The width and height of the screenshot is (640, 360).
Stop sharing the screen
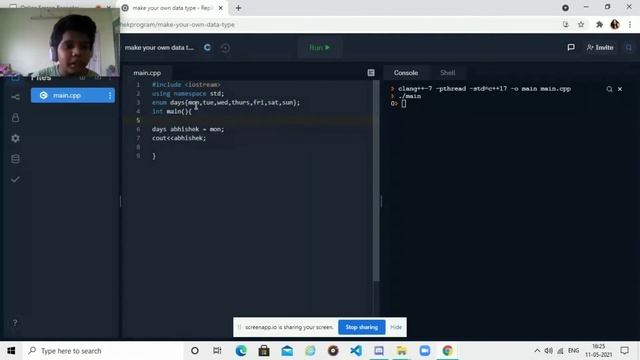tap(362, 327)
